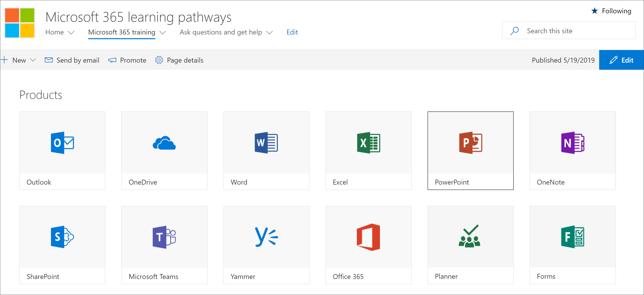Screen dimensions: 644x295
Task: Open the Microsoft Teams icon
Action: pyautogui.click(x=164, y=237)
